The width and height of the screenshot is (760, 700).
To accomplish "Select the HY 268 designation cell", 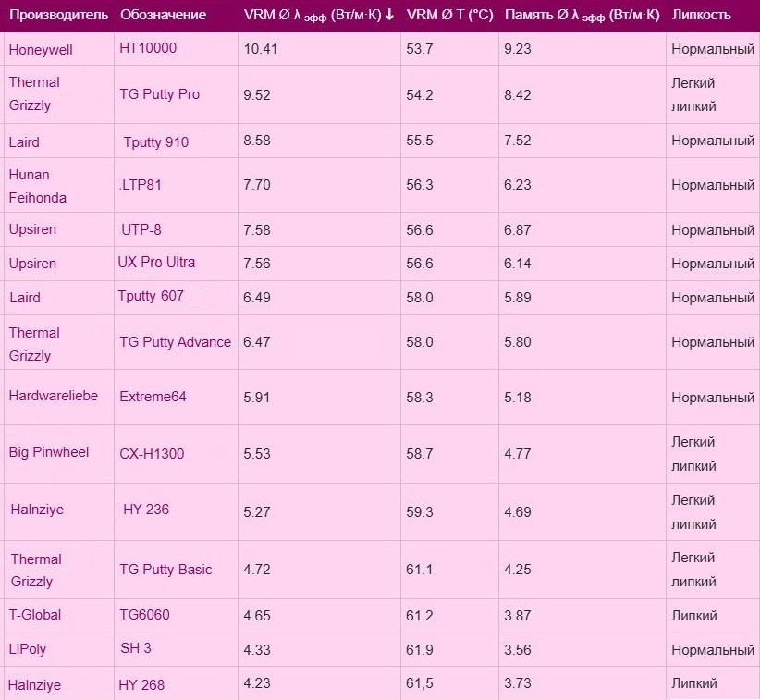I will (141, 685).
